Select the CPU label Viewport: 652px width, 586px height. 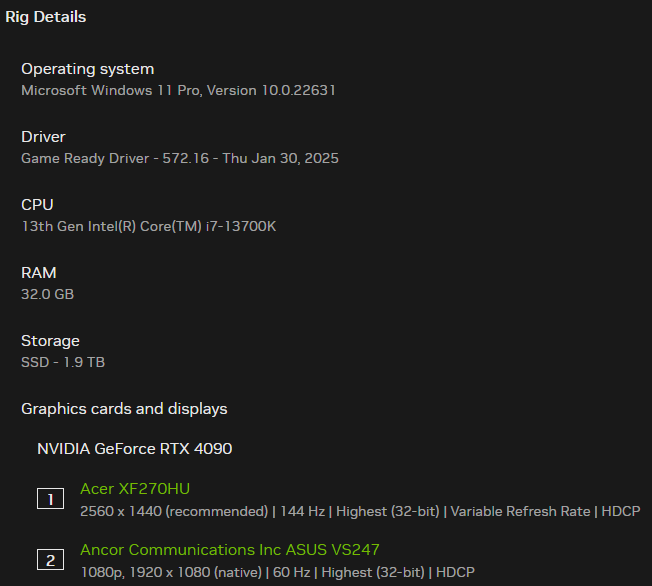click(x=37, y=205)
